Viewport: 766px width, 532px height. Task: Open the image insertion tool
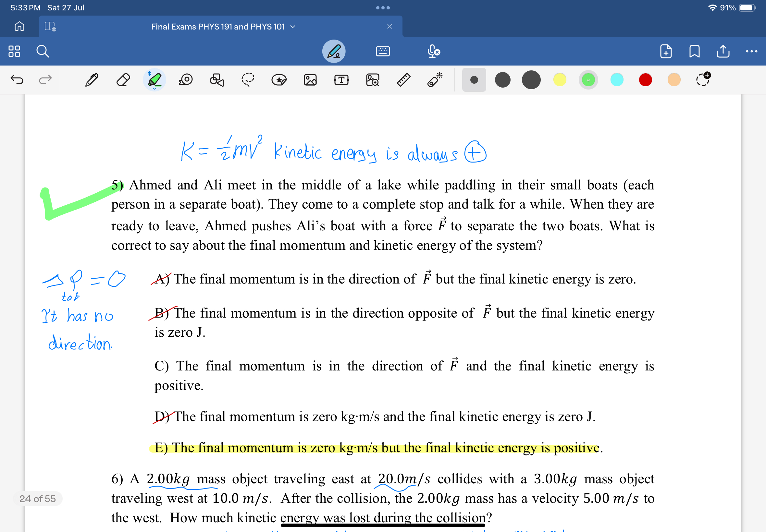coord(310,79)
